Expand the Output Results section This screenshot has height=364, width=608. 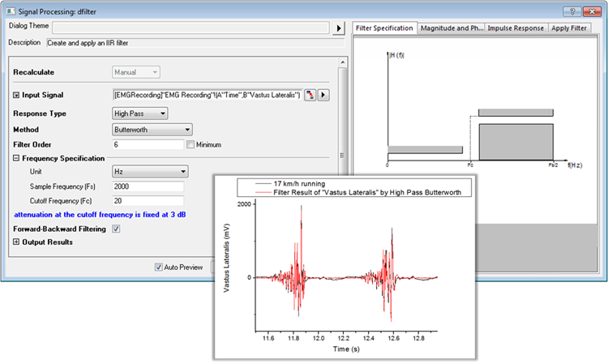(x=16, y=242)
